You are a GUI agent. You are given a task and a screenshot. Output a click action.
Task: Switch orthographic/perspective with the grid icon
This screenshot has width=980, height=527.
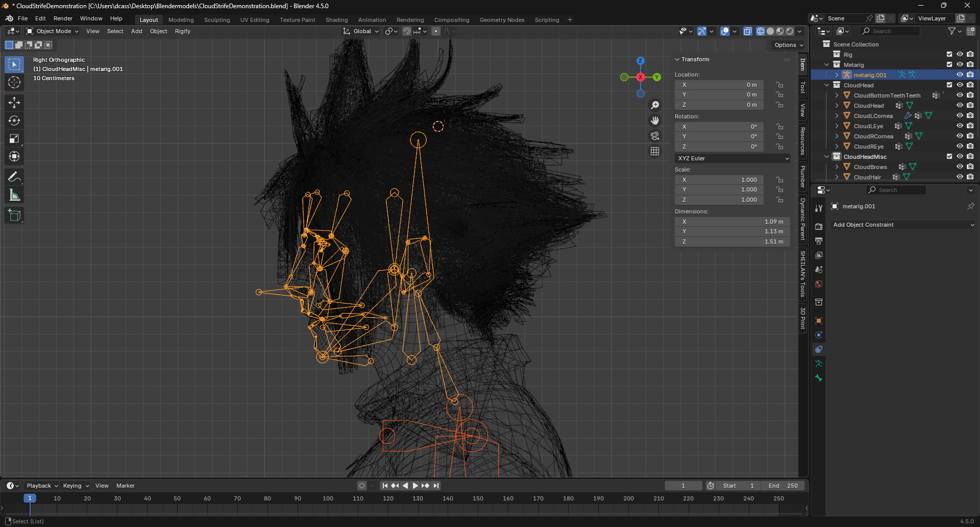tap(655, 151)
